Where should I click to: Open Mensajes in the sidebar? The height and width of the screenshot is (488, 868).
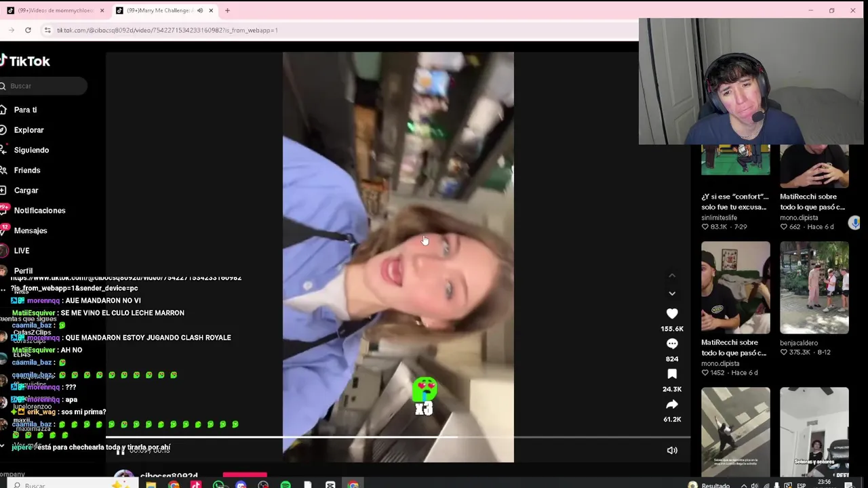coord(31,230)
